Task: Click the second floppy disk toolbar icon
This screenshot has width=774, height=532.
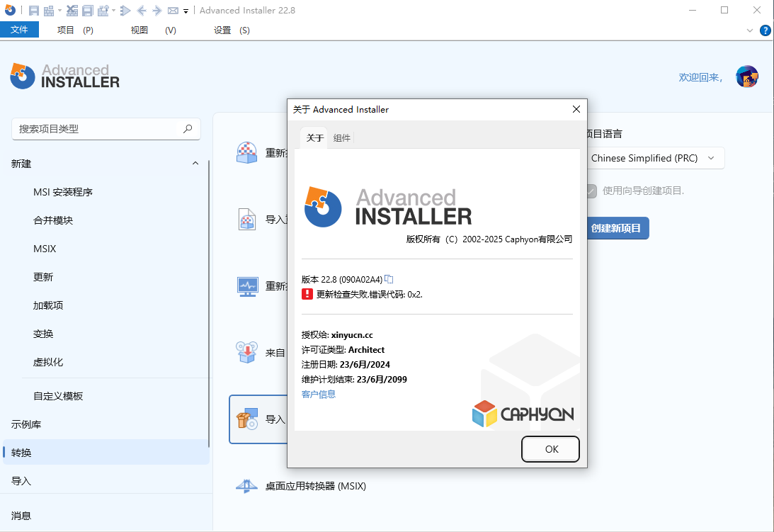Action: [87, 11]
